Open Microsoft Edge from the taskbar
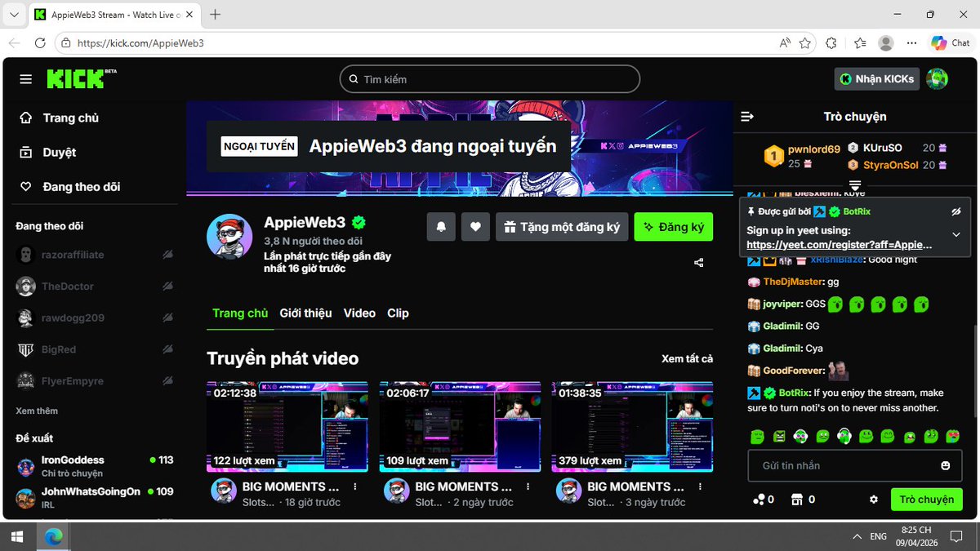The image size is (980, 551). tap(54, 536)
